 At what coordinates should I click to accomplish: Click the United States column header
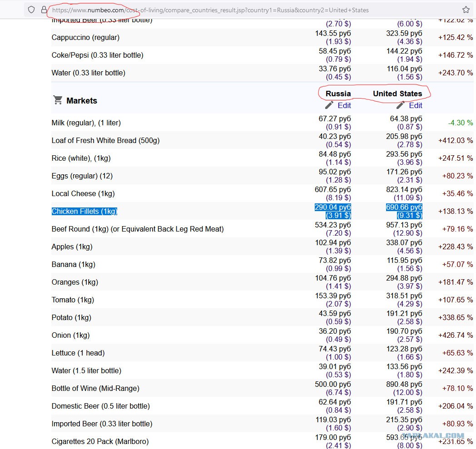tap(397, 94)
